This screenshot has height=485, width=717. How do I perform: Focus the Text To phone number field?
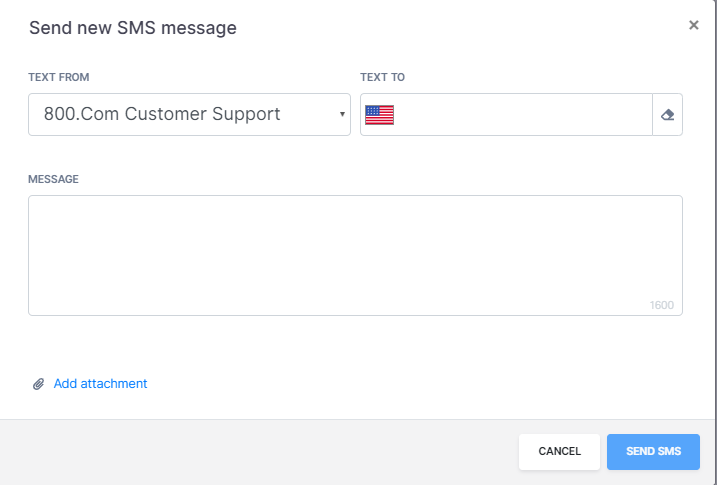521,115
